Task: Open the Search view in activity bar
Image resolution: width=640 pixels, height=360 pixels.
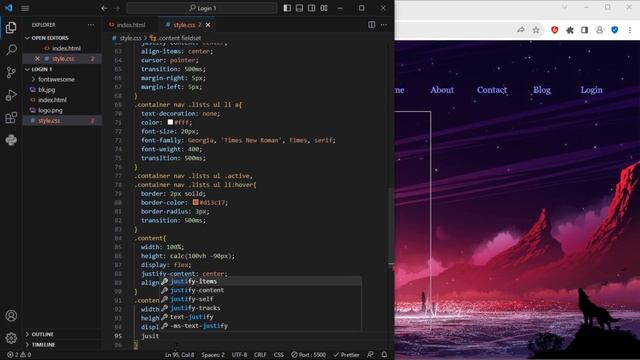Action: click(x=11, y=50)
